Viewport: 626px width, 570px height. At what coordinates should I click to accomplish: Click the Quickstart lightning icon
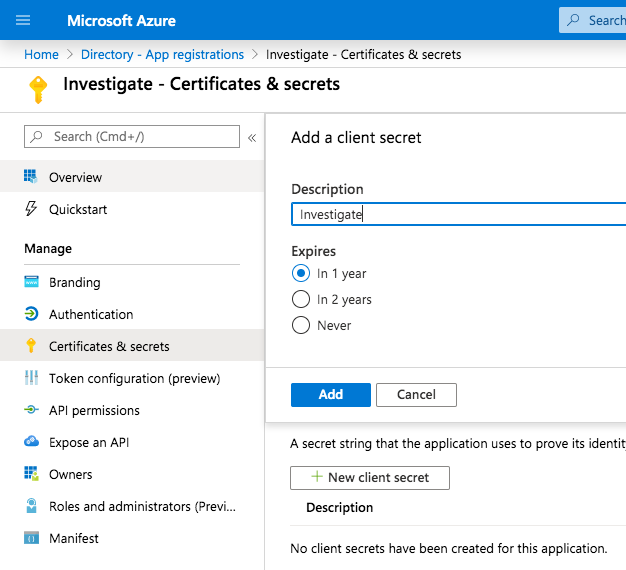tap(30, 209)
